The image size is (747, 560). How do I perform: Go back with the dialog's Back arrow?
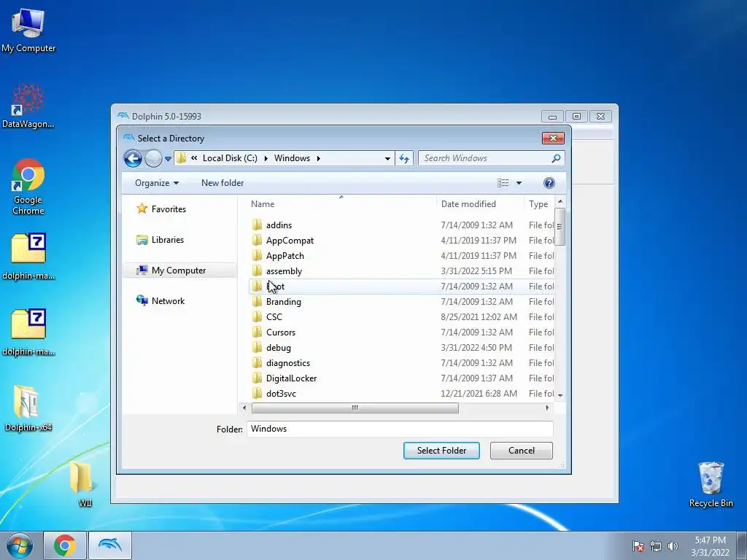(133, 158)
